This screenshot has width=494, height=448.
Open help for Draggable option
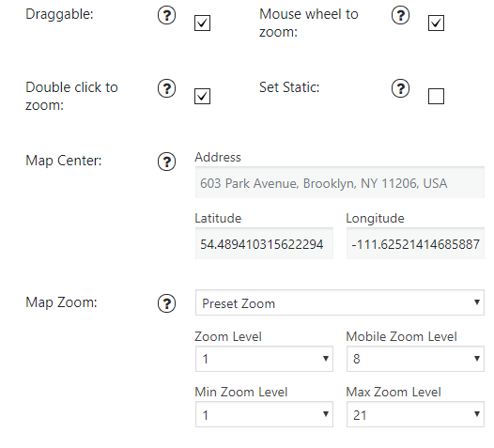pos(166,15)
